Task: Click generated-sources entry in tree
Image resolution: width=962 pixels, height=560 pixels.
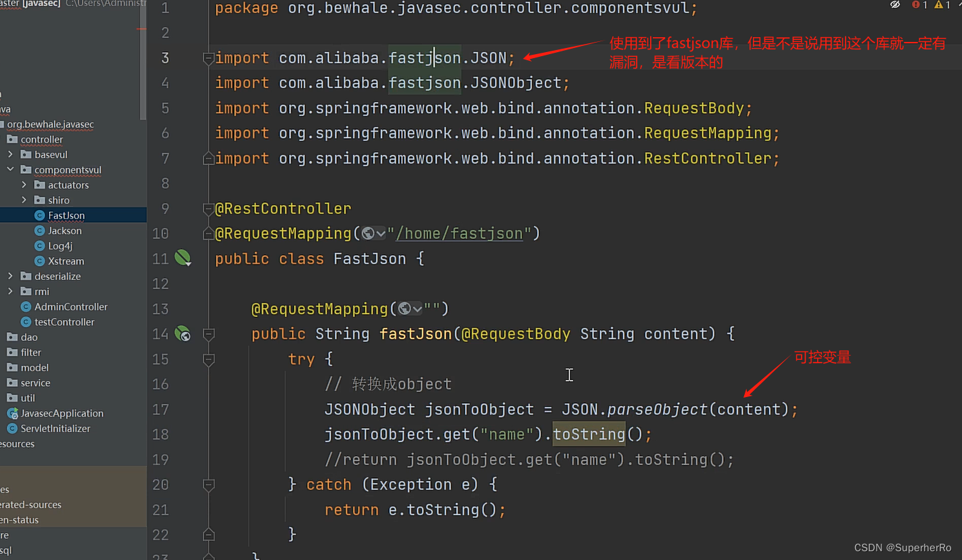Action: point(30,505)
